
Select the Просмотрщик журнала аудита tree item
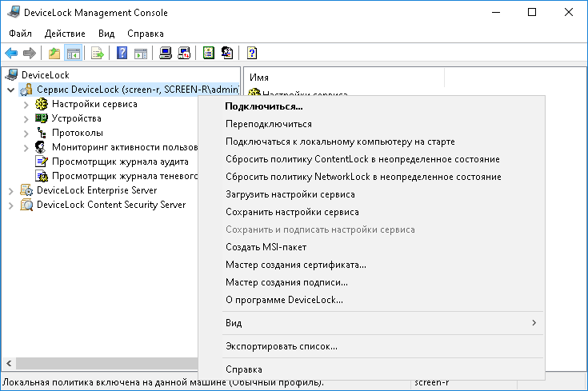pyautogui.click(x=120, y=162)
